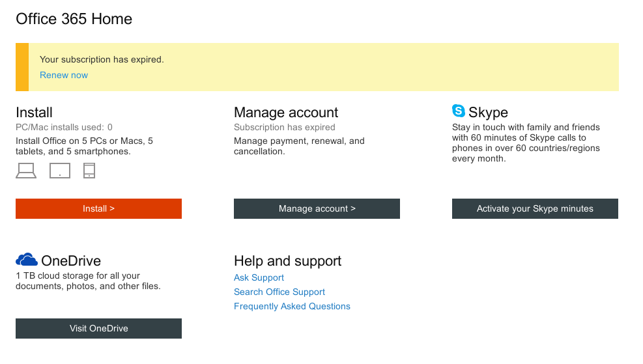Click the red Install button
Viewport: 643px width, 364px height.
point(98,208)
